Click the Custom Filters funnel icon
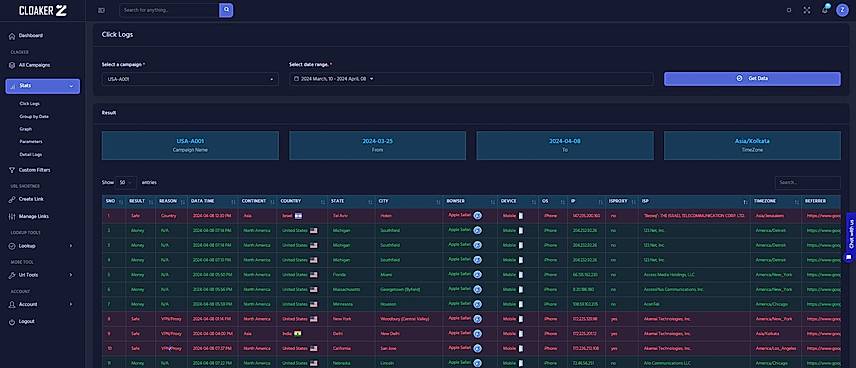 point(12,170)
